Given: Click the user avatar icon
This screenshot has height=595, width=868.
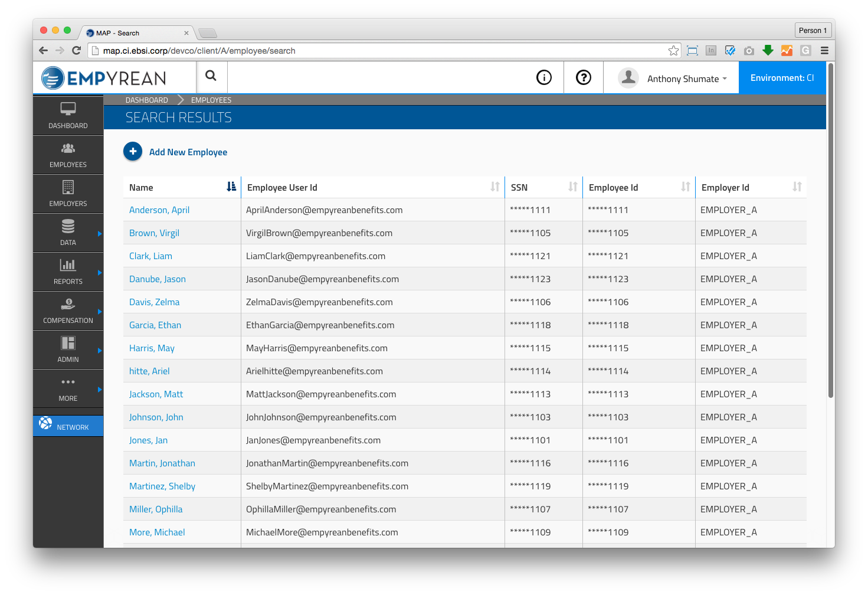Looking at the screenshot, I should 628,77.
